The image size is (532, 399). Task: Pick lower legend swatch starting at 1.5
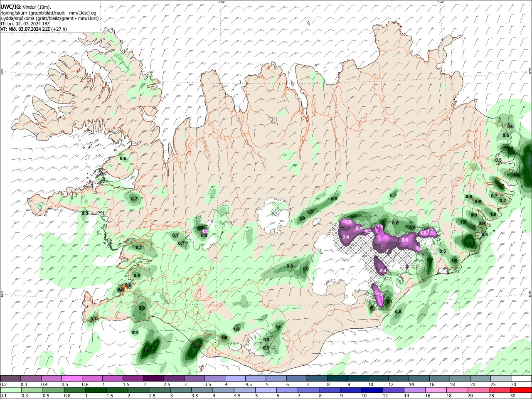(117, 390)
